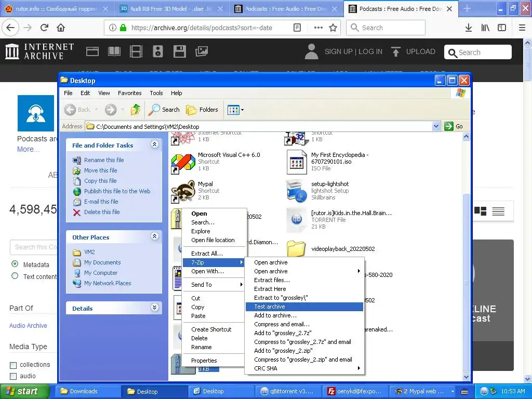Switch archive page to list view icon

pyautogui.click(x=498, y=211)
